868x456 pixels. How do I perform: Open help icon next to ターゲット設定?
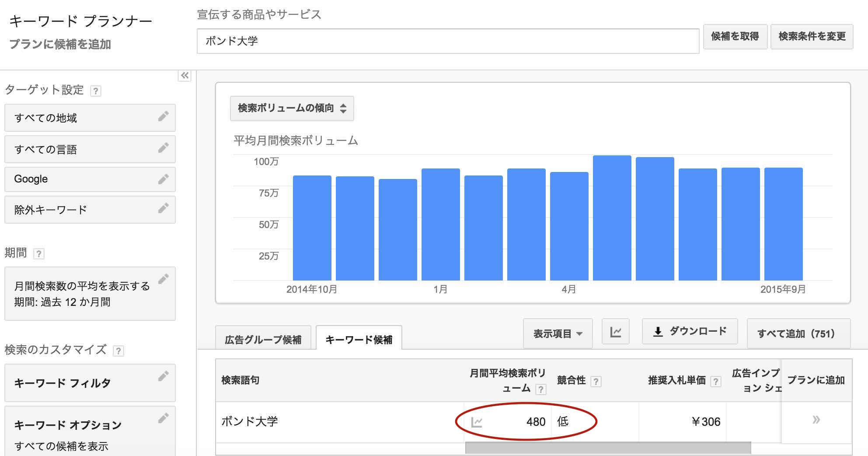tap(95, 91)
